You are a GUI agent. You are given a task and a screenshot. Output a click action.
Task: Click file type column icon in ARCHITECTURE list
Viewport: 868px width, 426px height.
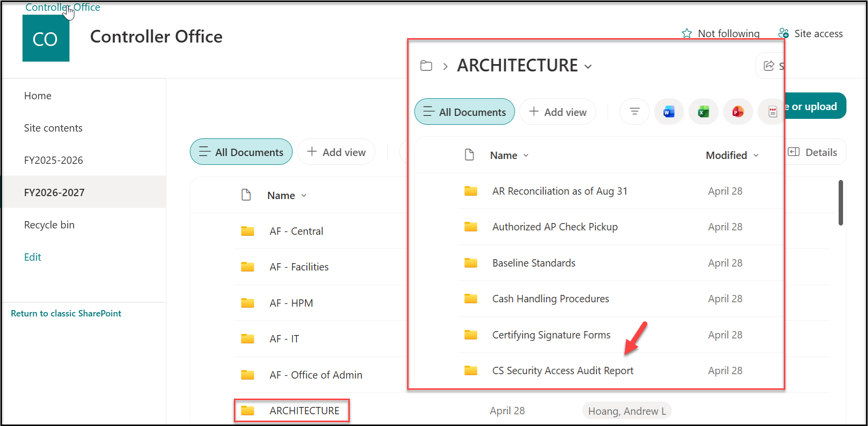469,155
